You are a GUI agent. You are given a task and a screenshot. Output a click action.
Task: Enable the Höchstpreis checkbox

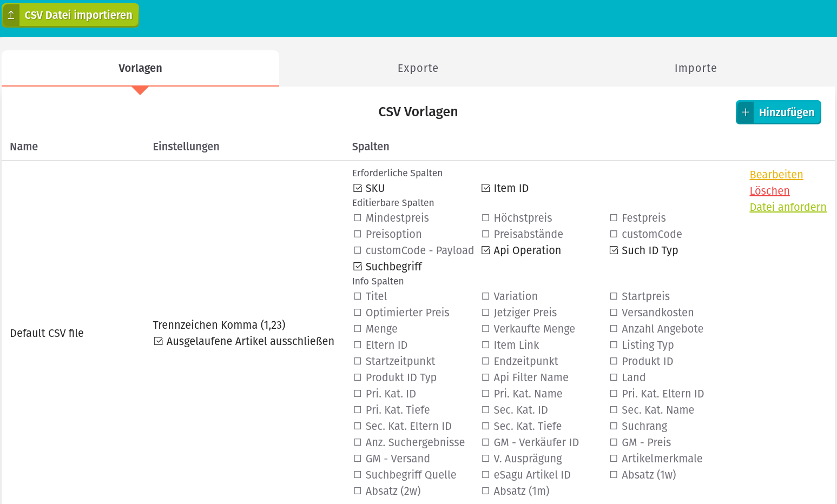coord(486,218)
